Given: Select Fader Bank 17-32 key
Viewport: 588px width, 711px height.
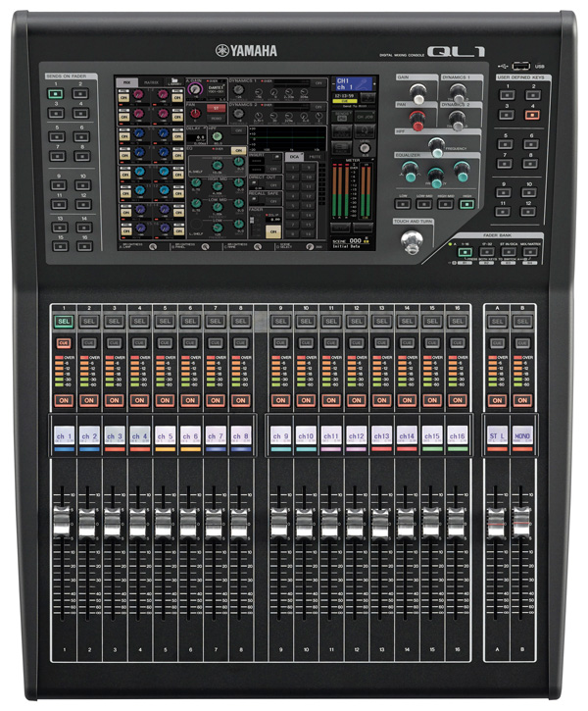Looking at the screenshot, I should pyautogui.click(x=487, y=252).
